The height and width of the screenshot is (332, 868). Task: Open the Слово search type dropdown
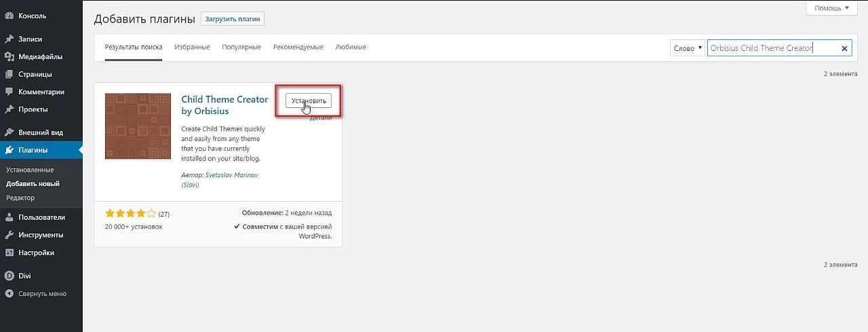(x=687, y=48)
